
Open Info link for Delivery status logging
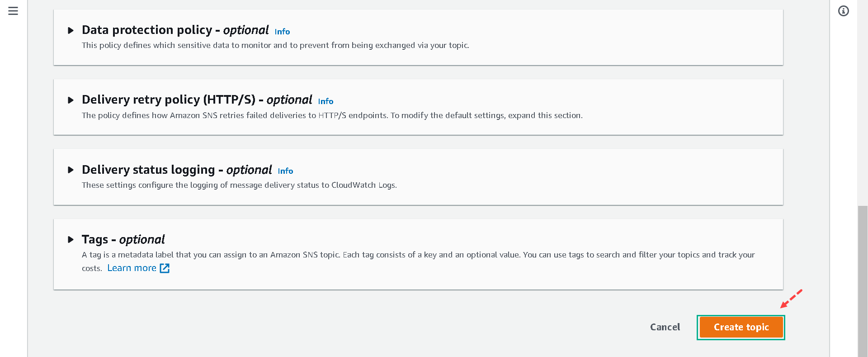285,171
